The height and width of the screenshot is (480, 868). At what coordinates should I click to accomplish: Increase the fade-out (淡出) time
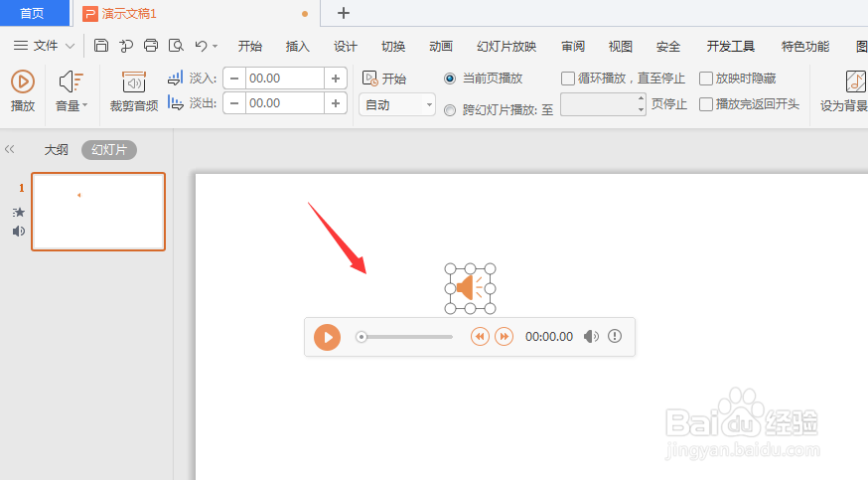tap(336, 103)
